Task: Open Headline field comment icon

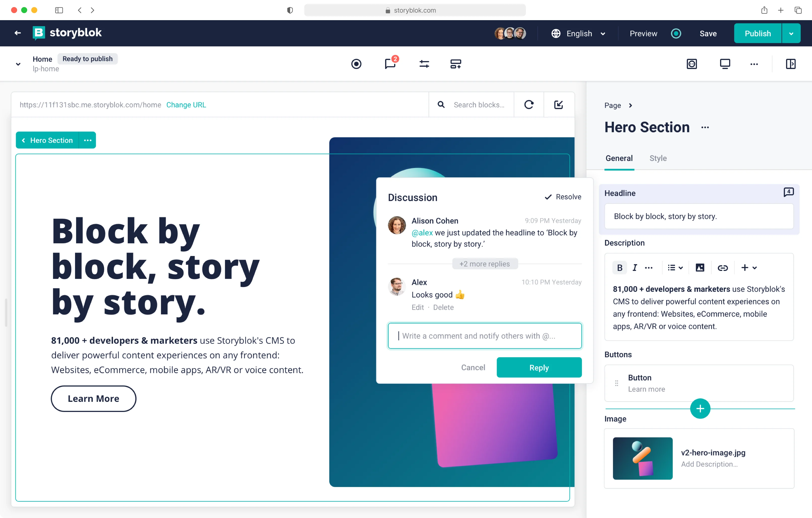Action: (x=788, y=192)
